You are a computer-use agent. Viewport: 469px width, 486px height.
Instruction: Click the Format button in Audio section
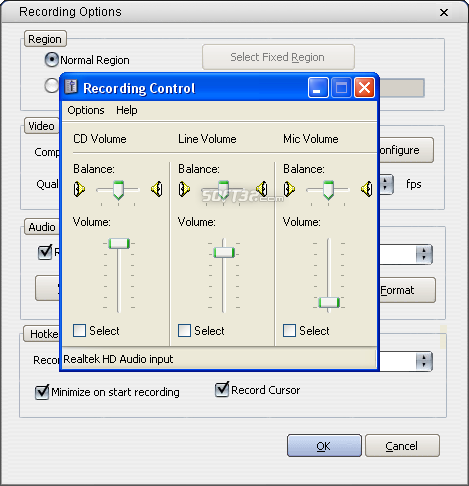(407, 290)
